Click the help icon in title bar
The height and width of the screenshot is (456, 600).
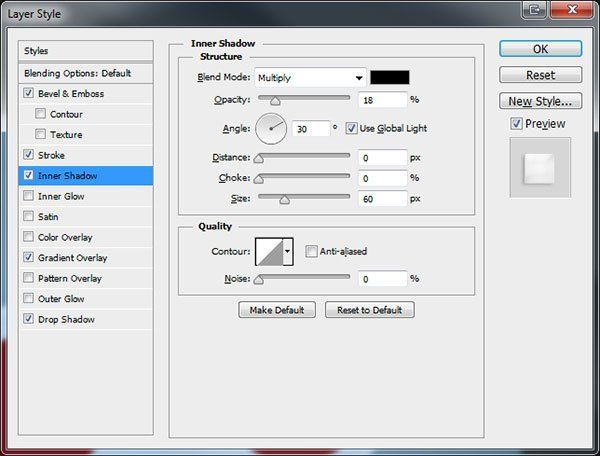[x=535, y=9]
